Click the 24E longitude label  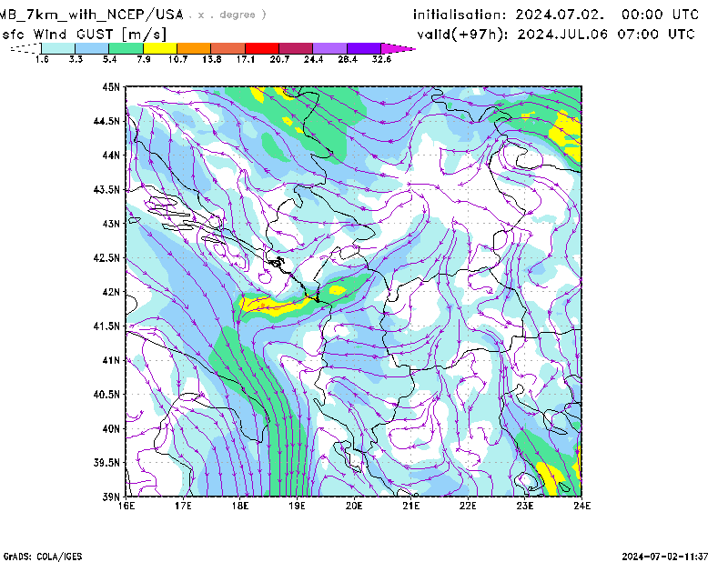[582, 506]
